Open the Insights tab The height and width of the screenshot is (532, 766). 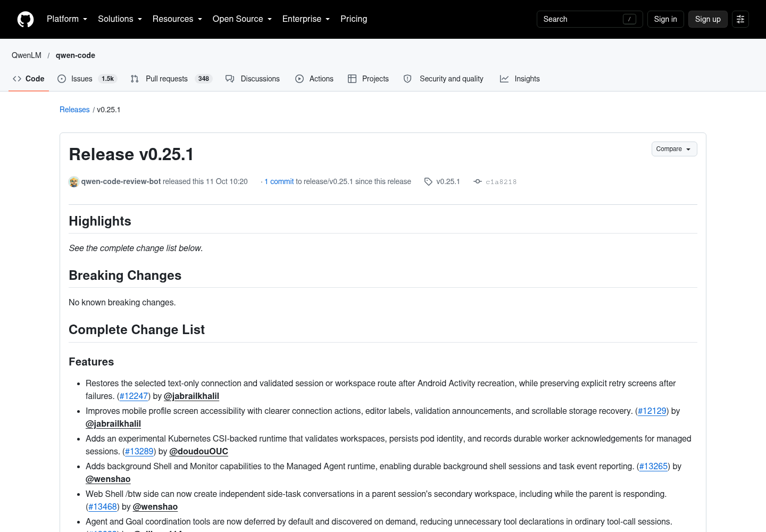[x=520, y=79]
